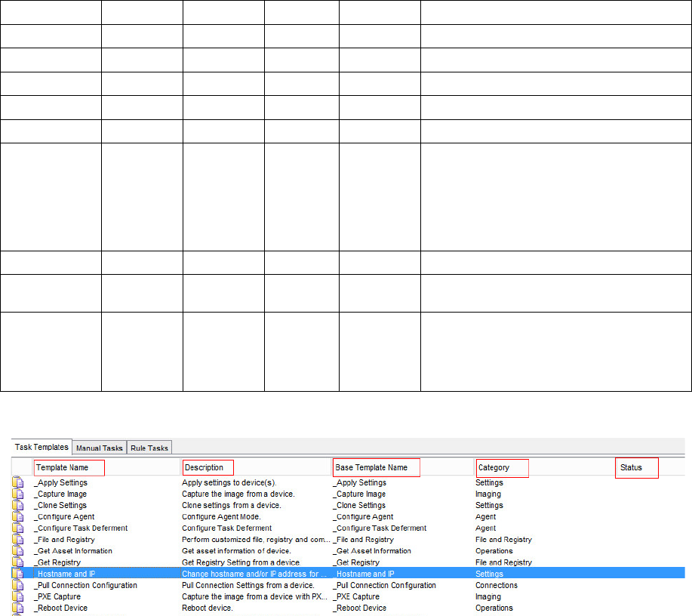The height and width of the screenshot is (616, 692).
Task: Click the _PXE Capture template icon
Action: click(17, 596)
